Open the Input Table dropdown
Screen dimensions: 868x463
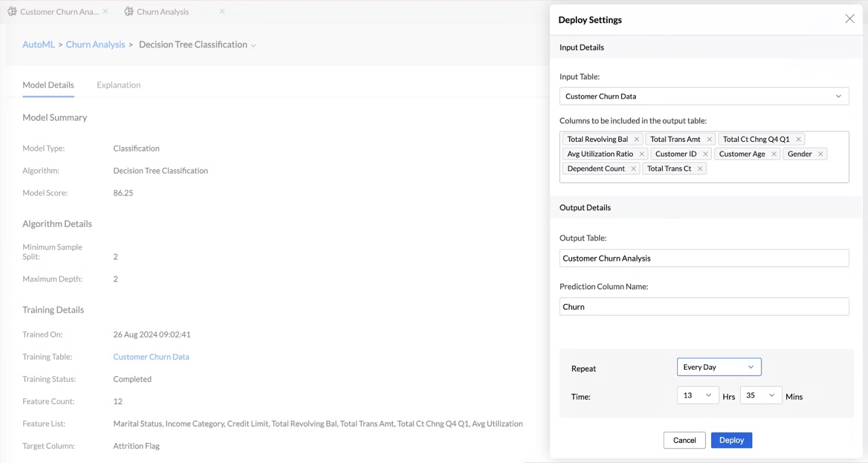point(704,96)
